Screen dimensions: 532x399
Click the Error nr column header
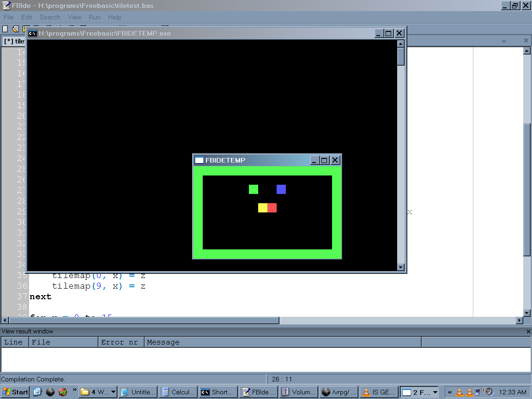coord(121,342)
